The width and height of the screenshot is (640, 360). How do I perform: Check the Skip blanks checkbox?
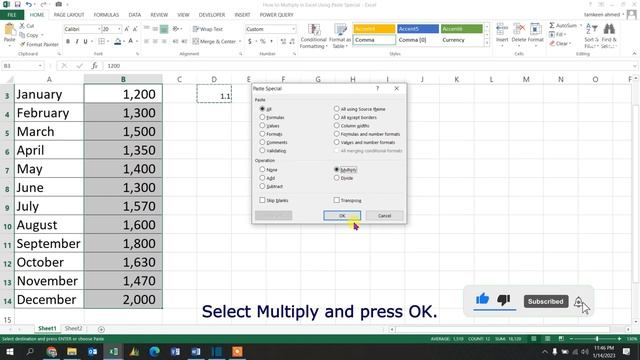(262, 200)
